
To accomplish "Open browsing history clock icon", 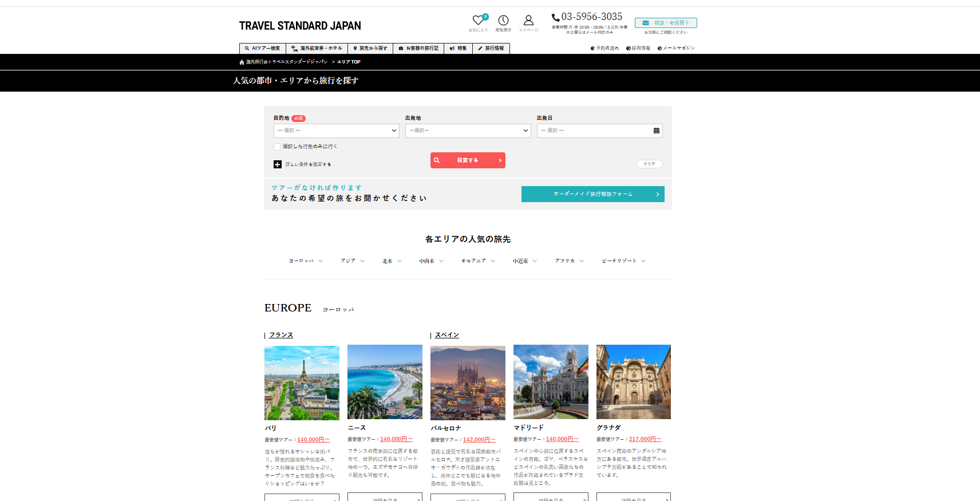I will (503, 21).
